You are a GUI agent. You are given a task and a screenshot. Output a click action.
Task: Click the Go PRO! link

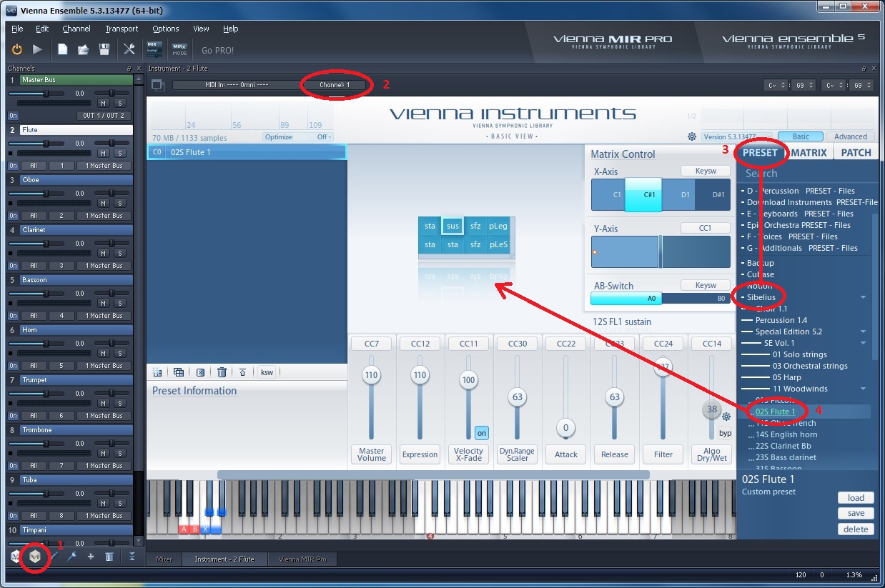[x=218, y=50]
